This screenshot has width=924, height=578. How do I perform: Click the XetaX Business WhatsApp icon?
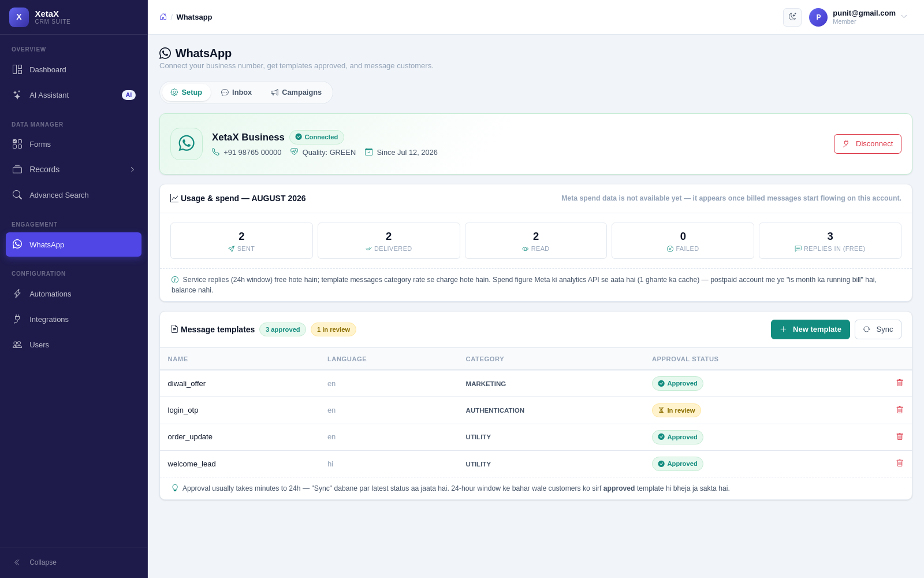pyautogui.click(x=187, y=144)
